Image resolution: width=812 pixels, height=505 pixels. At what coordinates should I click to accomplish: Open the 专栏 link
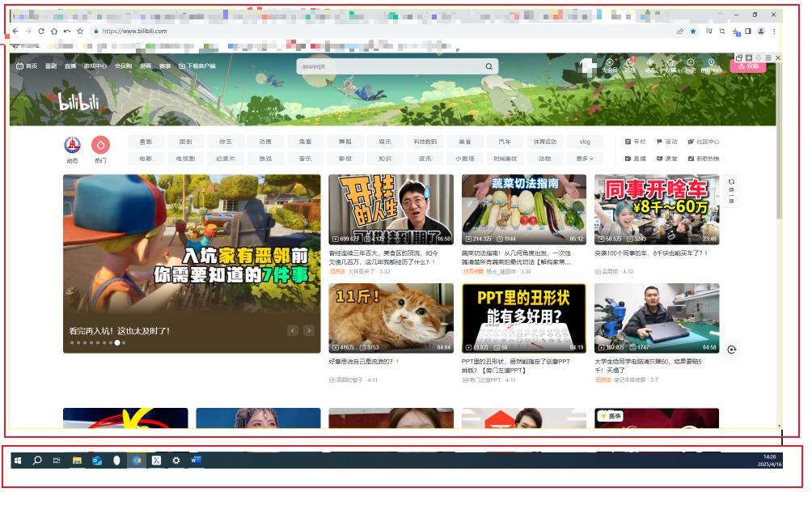tap(636, 142)
